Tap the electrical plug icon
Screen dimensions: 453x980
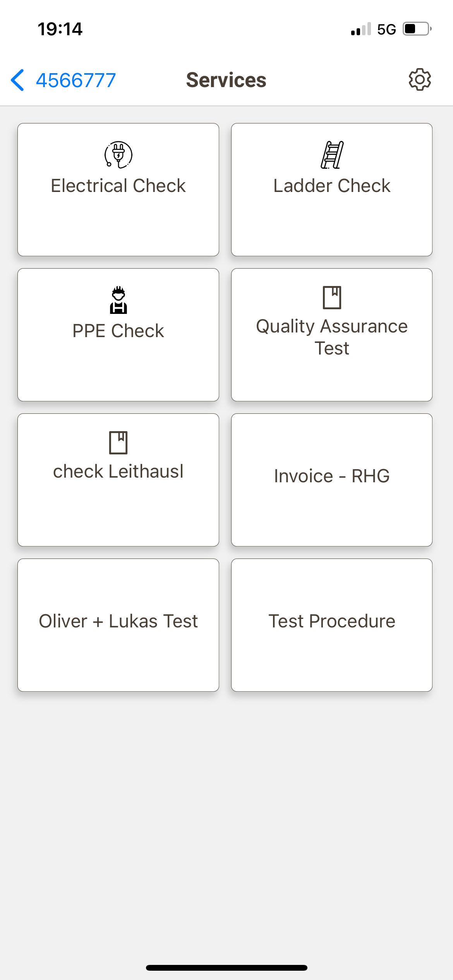(x=118, y=155)
